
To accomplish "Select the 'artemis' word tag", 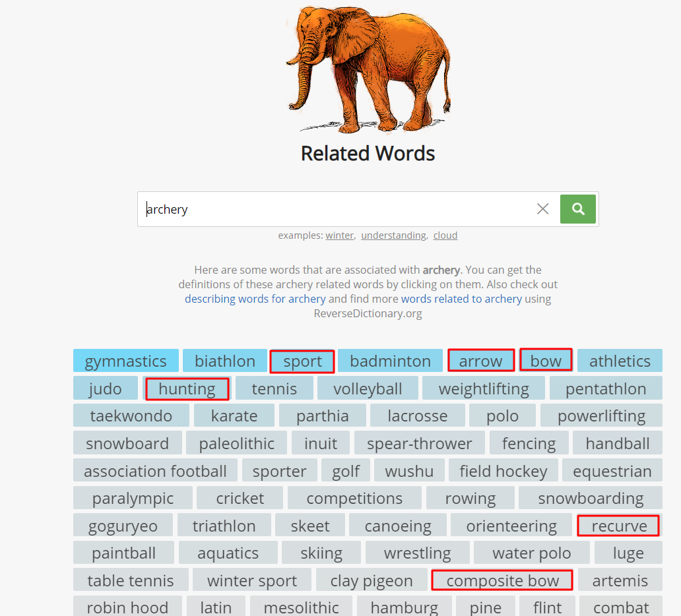I will tap(620, 581).
